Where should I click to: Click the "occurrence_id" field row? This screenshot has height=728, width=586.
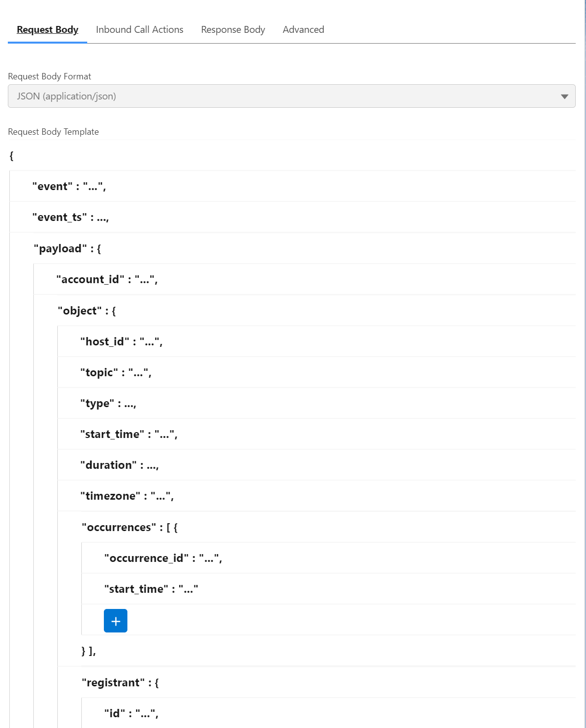pos(163,558)
